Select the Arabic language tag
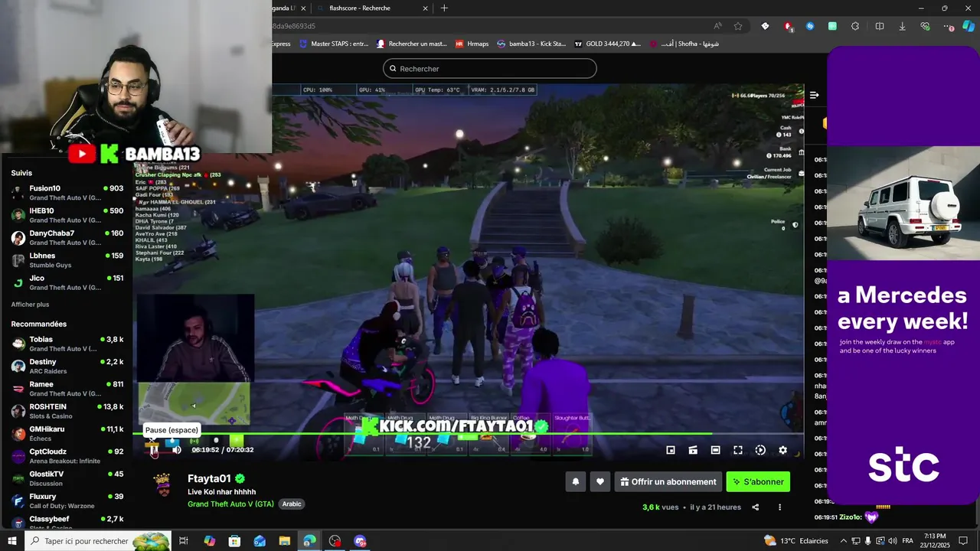The image size is (980, 551). [292, 504]
